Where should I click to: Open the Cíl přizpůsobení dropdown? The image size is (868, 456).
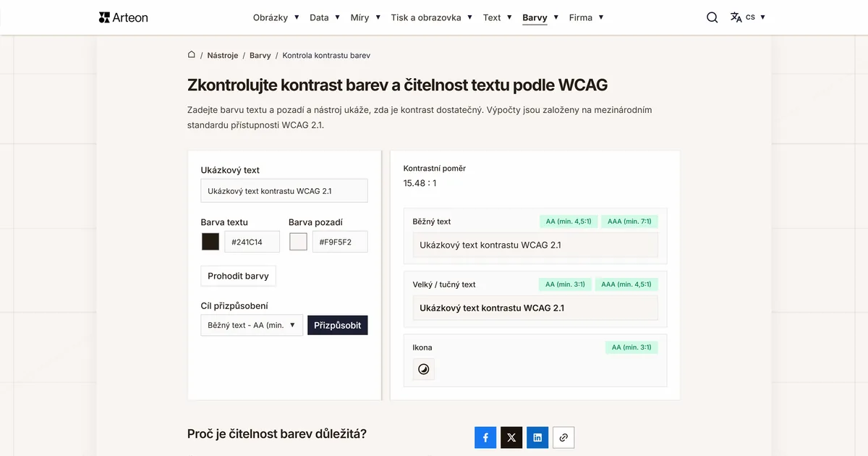click(x=252, y=325)
